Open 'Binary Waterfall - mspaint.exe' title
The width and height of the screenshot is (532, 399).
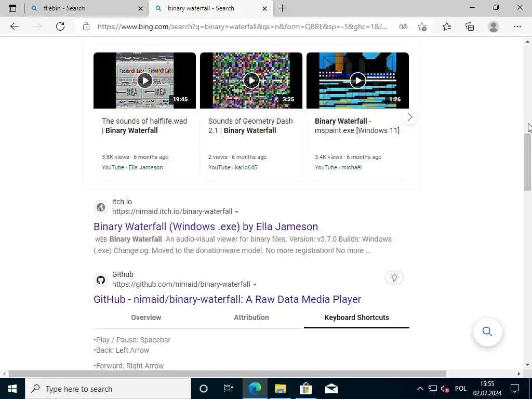[x=357, y=126]
